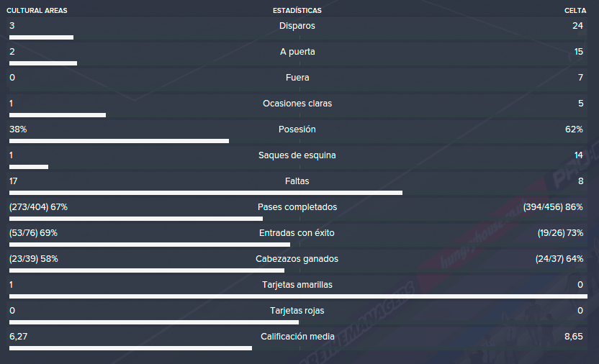Select the A puerta row label

[x=297, y=52]
